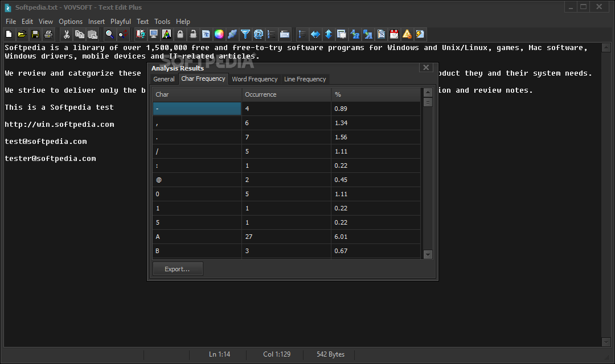Click the Find and Replace icon

click(123, 34)
